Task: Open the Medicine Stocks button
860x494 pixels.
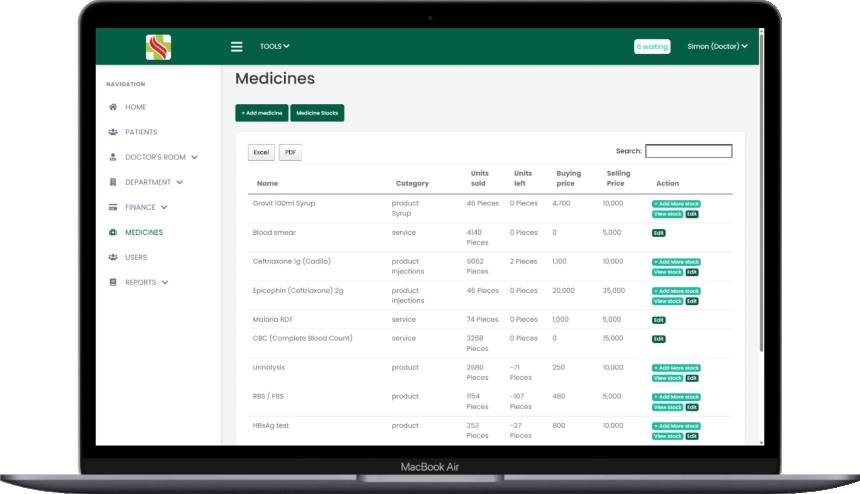Action: tap(317, 113)
